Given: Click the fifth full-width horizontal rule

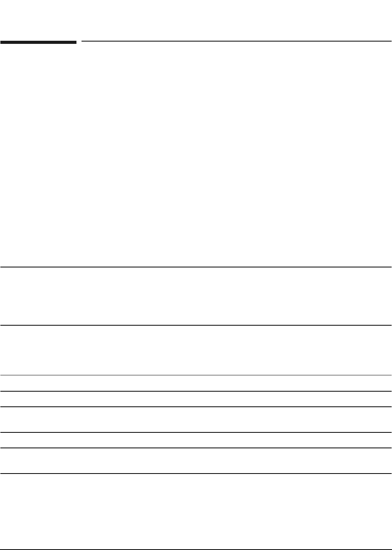Looking at the screenshot, I should 196,407.
